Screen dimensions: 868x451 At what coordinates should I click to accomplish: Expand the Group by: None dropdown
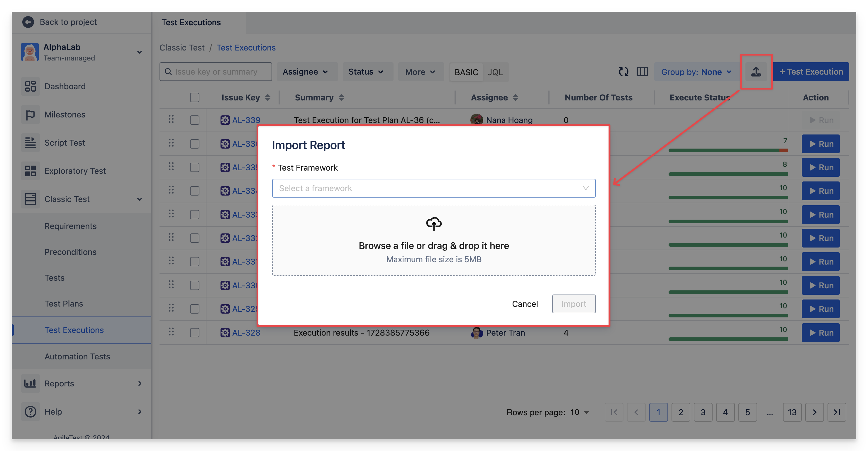pos(696,72)
